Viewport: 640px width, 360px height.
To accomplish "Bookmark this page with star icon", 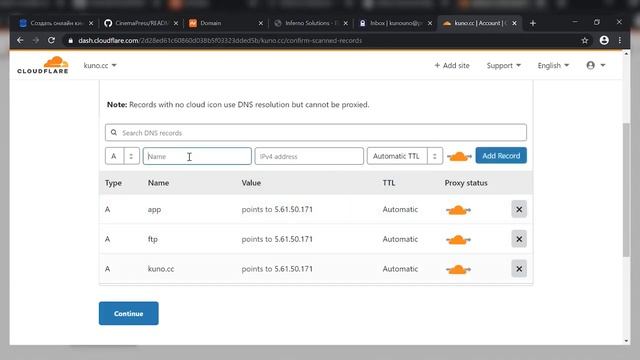I will 584,40.
